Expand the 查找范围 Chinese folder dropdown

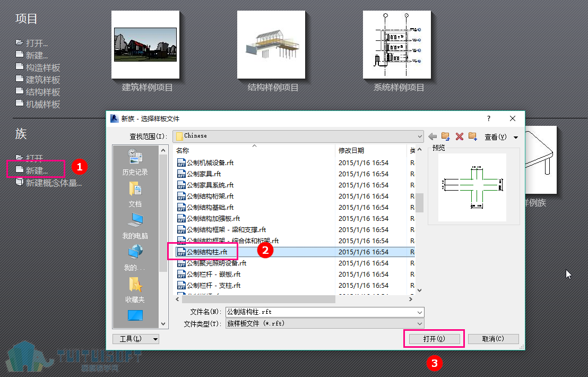(x=420, y=136)
